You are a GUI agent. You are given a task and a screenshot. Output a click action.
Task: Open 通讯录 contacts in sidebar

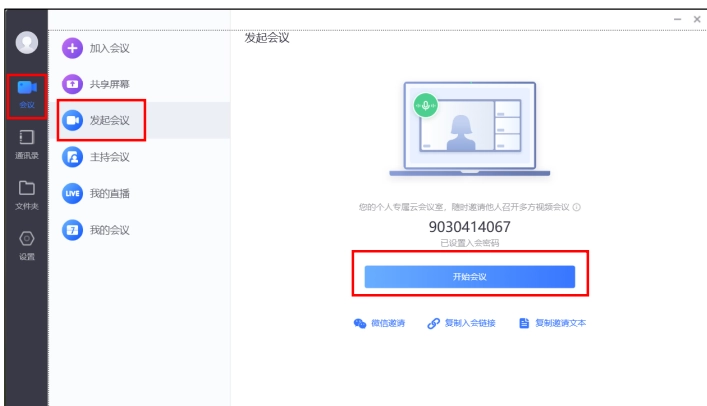coord(25,144)
